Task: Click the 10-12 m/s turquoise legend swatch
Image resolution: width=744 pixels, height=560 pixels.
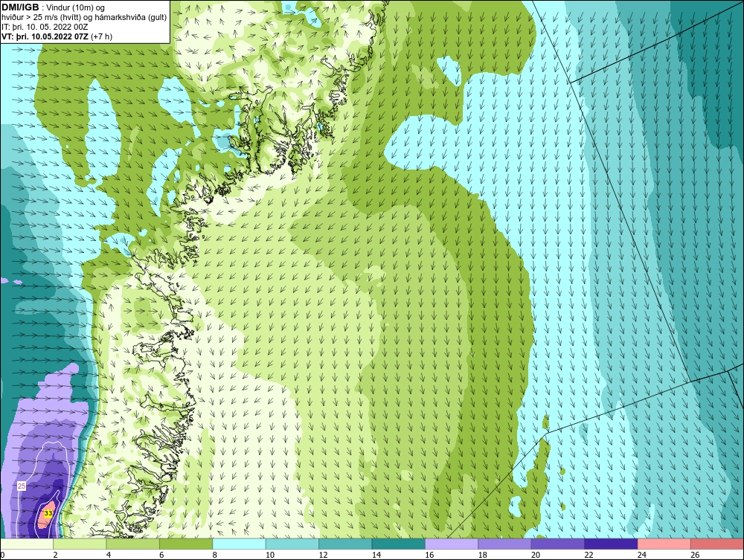Action: point(292,544)
